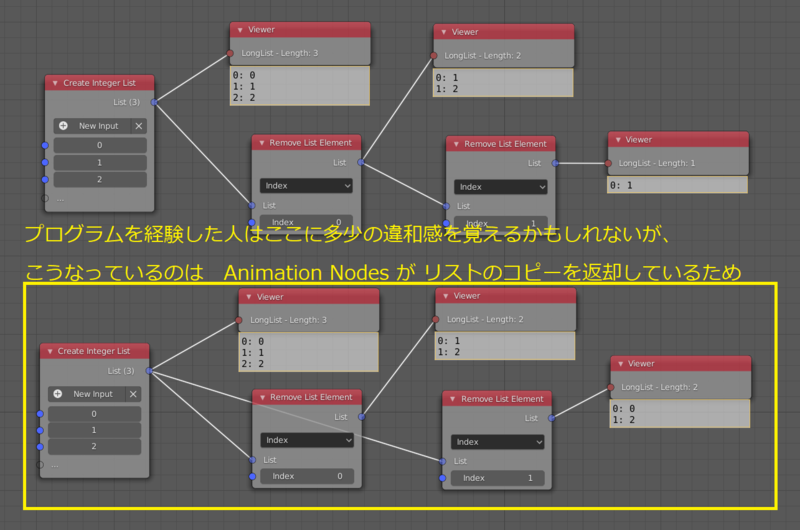
Task: Click upper tree's Length: 3 Viewer input socket
Action: [x=230, y=53]
